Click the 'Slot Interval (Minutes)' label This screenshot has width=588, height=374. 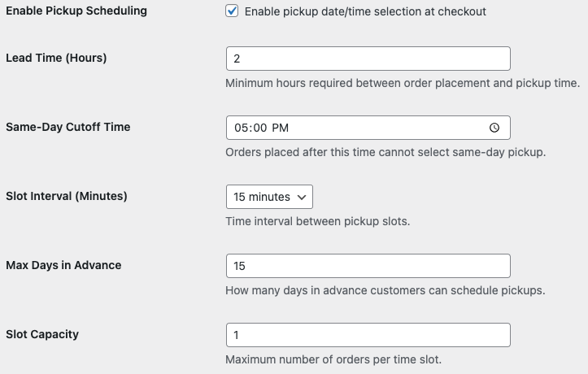(66, 196)
